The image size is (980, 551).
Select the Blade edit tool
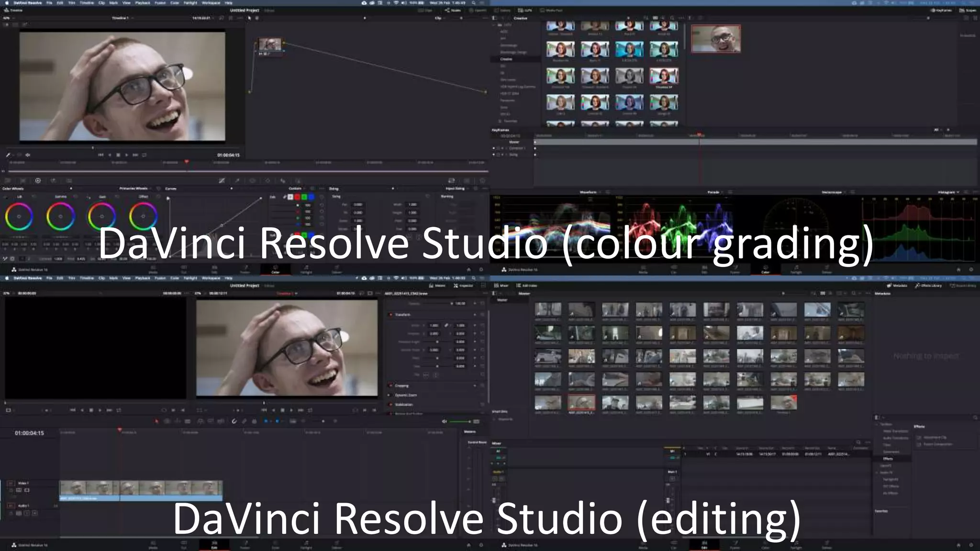(x=188, y=421)
